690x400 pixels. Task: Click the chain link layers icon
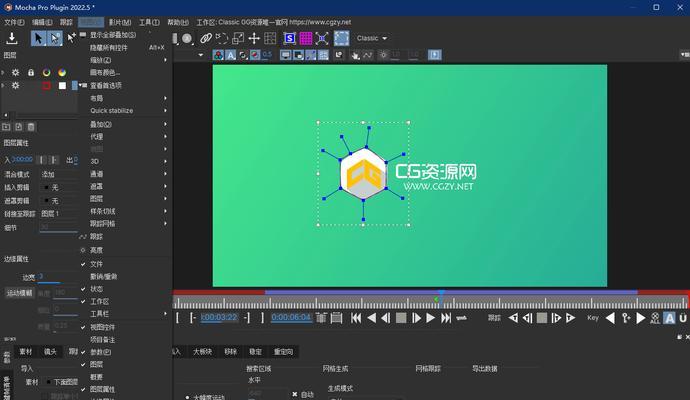point(206,38)
